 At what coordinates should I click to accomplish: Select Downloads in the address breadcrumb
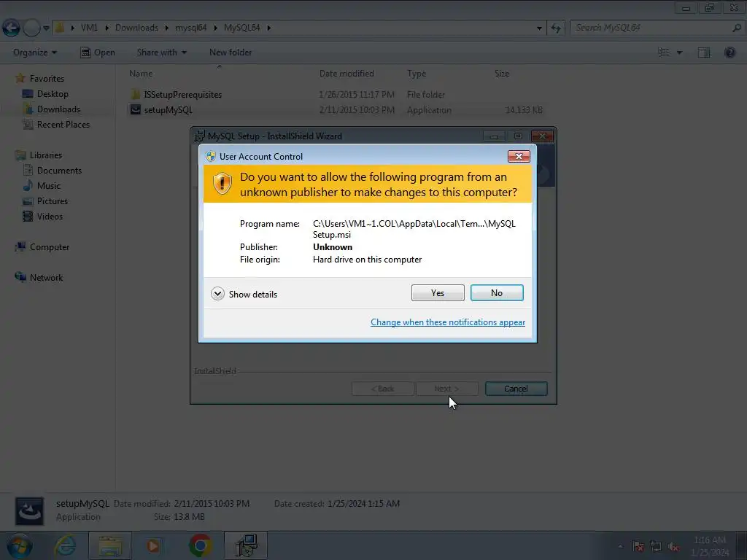coord(136,28)
